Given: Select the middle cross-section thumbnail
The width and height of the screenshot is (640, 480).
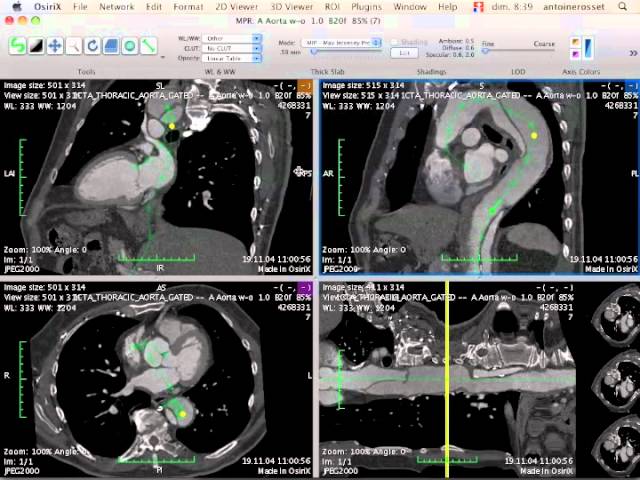Looking at the screenshot, I should coord(616,381).
